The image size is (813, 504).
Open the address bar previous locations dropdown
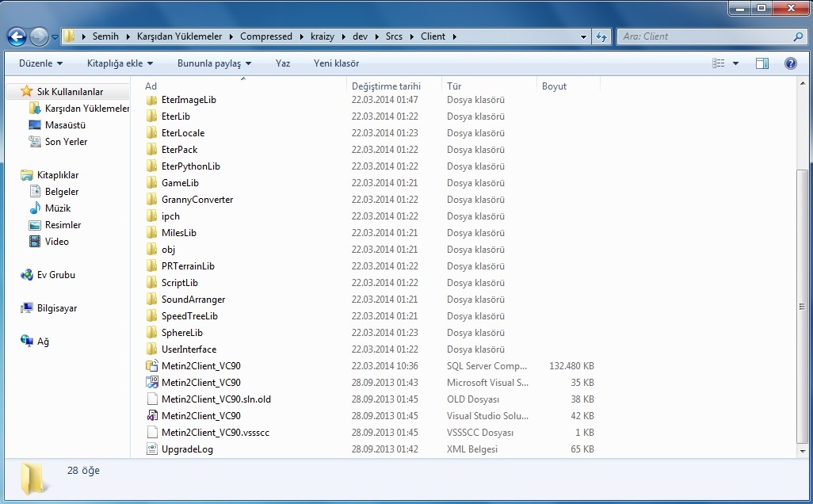tap(583, 36)
